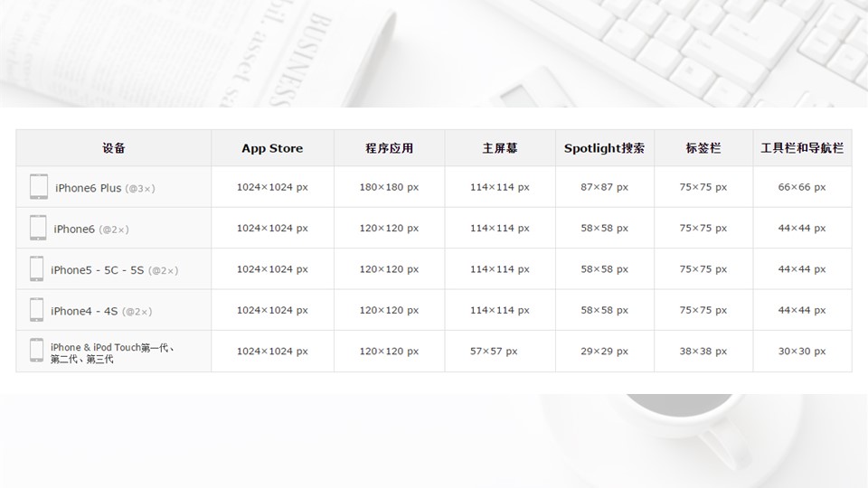Click the iPhone6 Plus device icon
The width and height of the screenshot is (868, 488).
39,186
